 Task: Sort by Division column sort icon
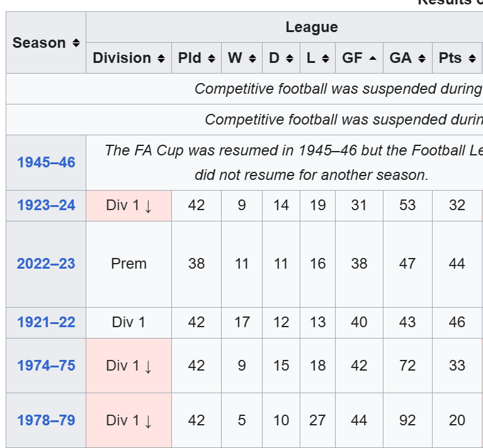(x=161, y=59)
